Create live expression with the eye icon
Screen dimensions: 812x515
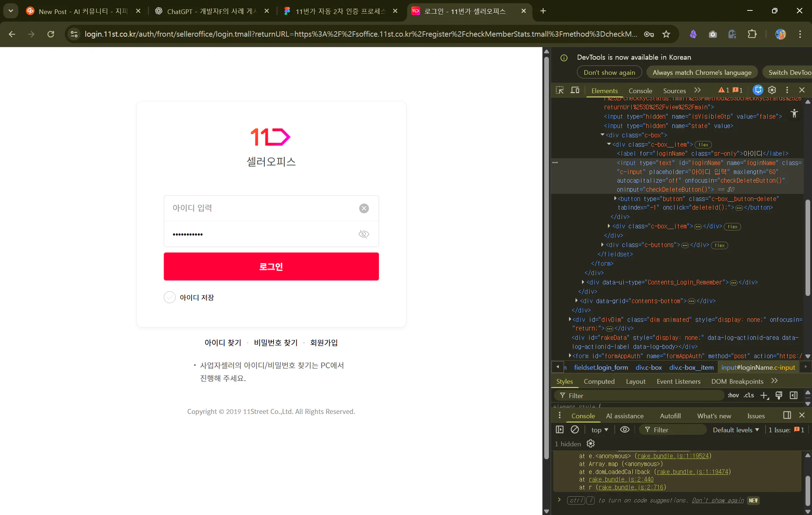pyautogui.click(x=624, y=429)
